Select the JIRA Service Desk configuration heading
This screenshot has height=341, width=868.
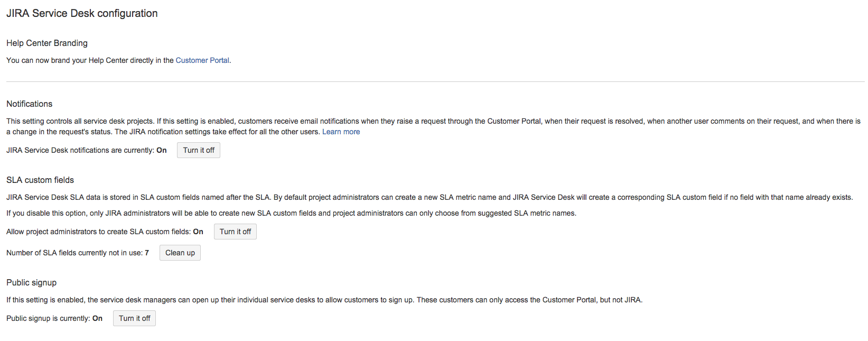tap(82, 13)
